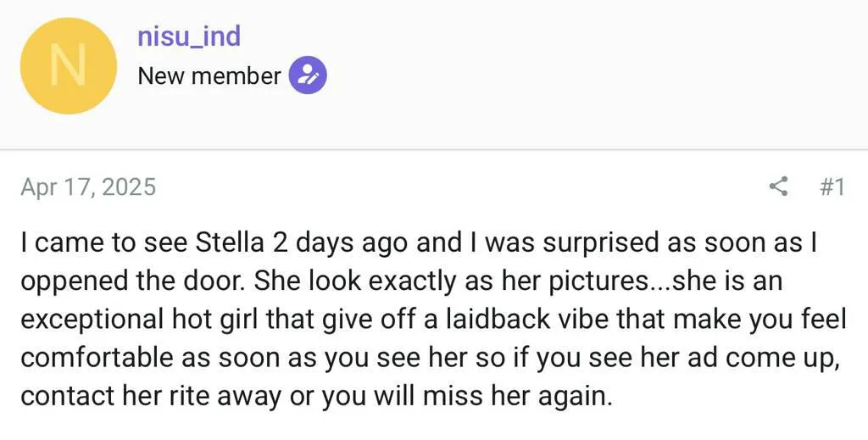Image resolution: width=868 pixels, height=440 pixels.
Task: Click the word exceptional in the post
Action: [x=91, y=319]
